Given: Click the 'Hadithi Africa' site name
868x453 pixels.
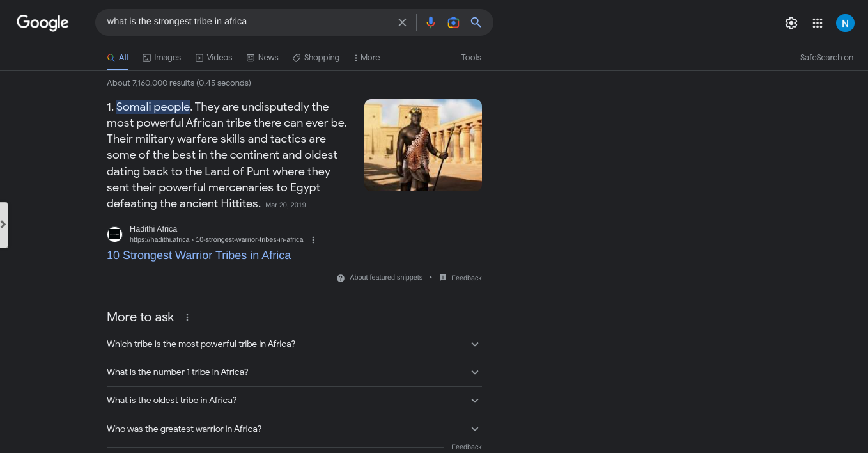Looking at the screenshot, I should (153, 229).
